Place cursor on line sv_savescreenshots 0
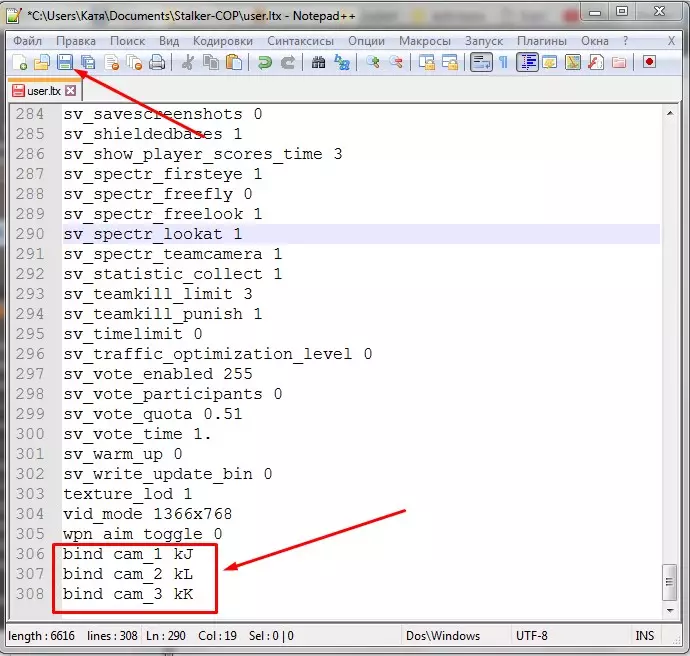 [163, 114]
